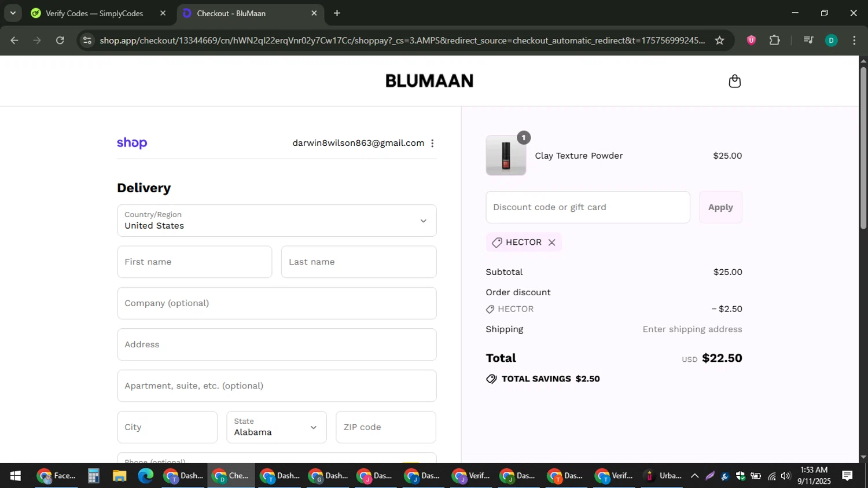Click the Clay Texture Powder product thumbnail
Image resolution: width=868 pixels, height=488 pixels.
506,156
